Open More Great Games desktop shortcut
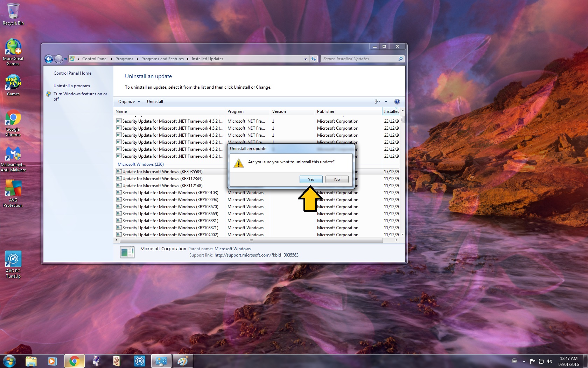This screenshot has height=368, width=588. [x=13, y=52]
